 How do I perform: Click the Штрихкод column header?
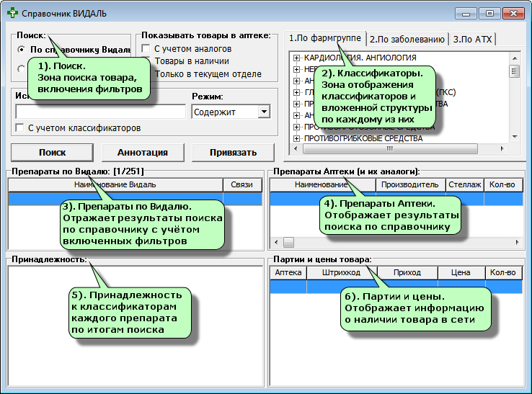(342, 272)
